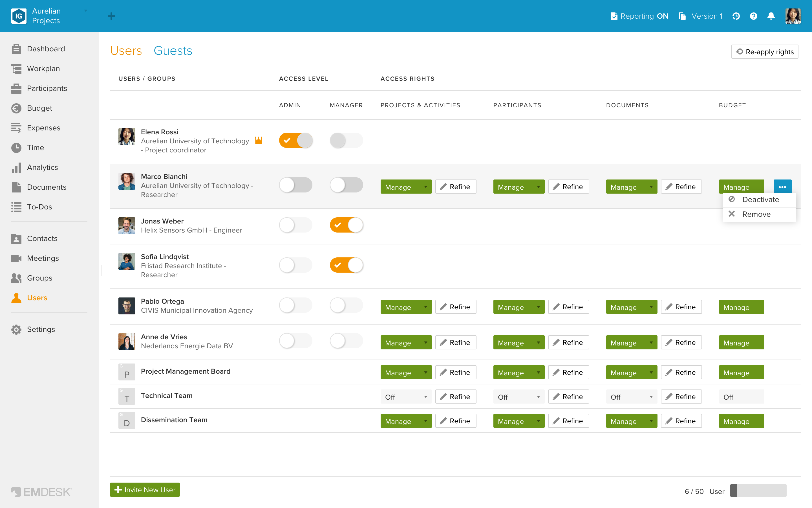The image size is (812, 508).
Task: Click Invite New User button
Action: (145, 490)
